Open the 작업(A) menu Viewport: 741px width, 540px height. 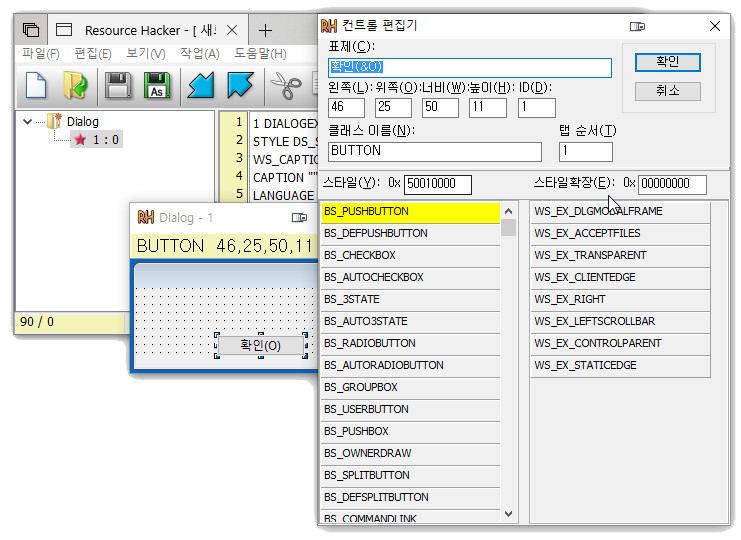pos(199,53)
